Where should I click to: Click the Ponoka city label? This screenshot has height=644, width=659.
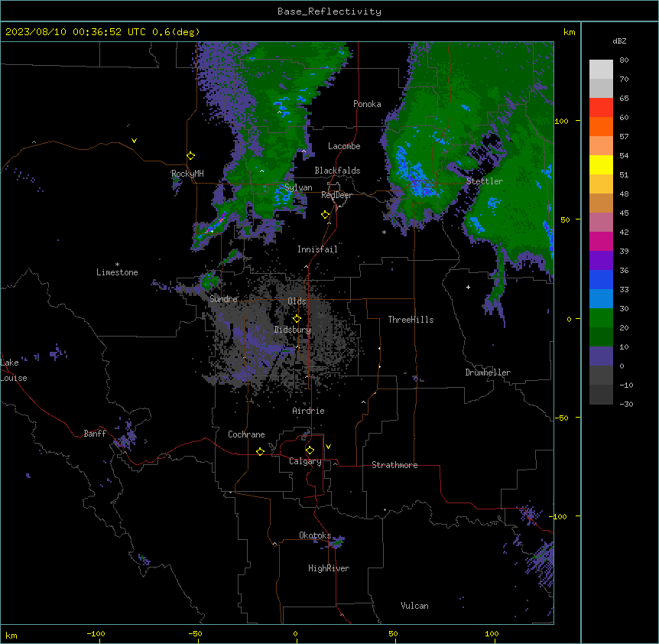click(367, 104)
